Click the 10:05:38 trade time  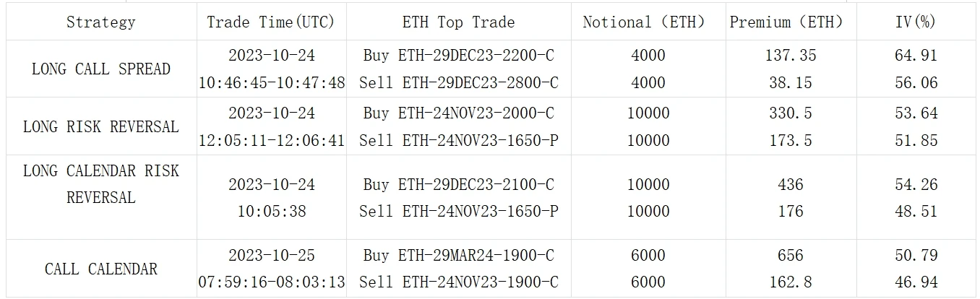pyautogui.click(x=272, y=212)
